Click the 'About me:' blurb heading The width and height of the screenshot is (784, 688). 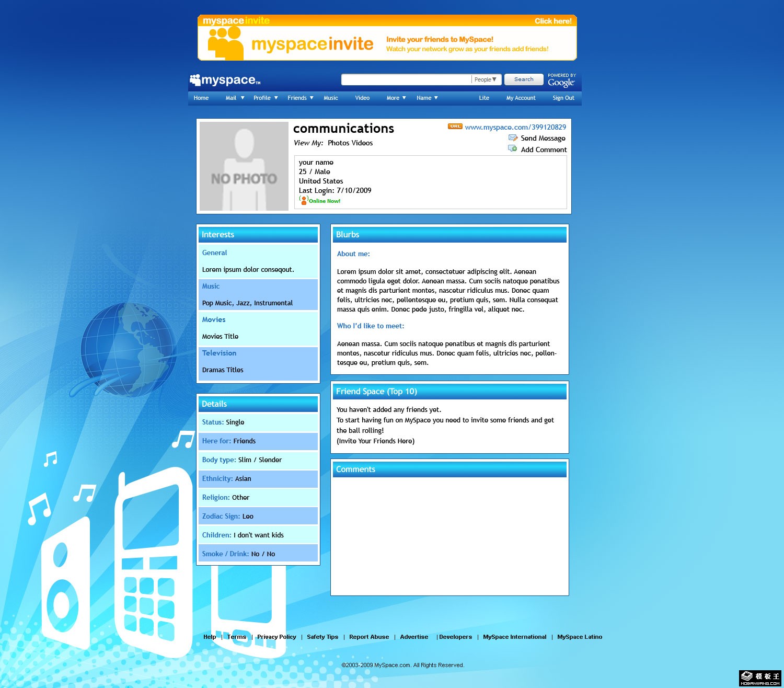pos(353,254)
